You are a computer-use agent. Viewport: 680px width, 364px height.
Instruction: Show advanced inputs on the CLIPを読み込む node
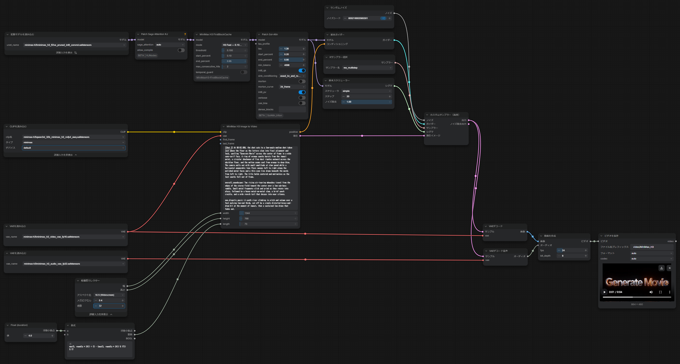point(65,154)
